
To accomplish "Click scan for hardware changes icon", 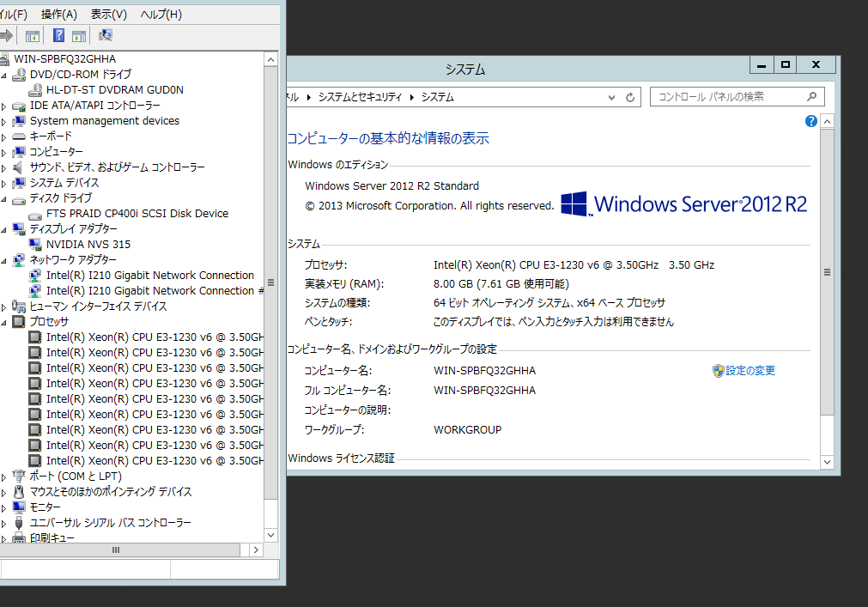I will pyautogui.click(x=106, y=36).
